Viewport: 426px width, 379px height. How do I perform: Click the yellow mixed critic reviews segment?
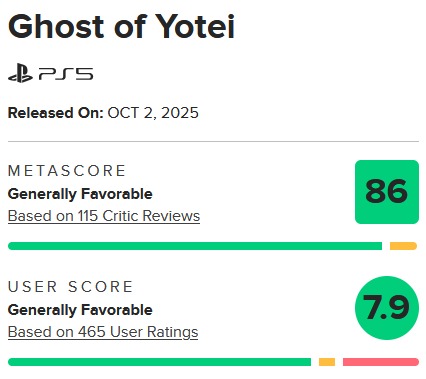pos(403,246)
